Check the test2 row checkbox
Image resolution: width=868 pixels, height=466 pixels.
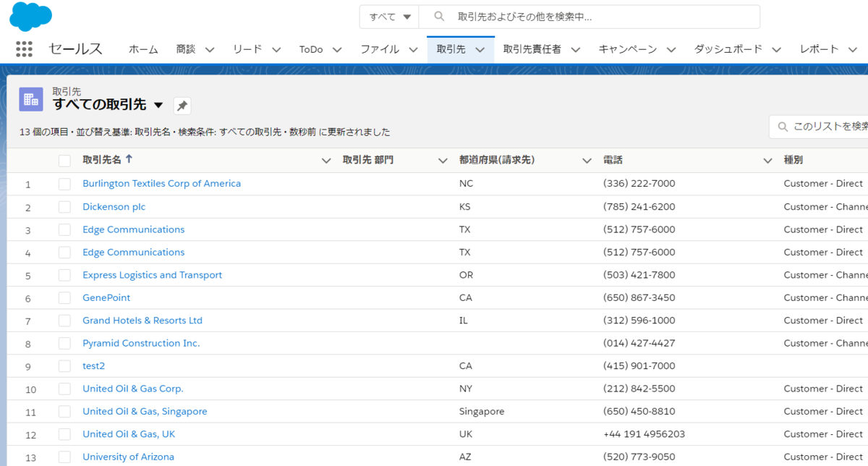[64, 366]
